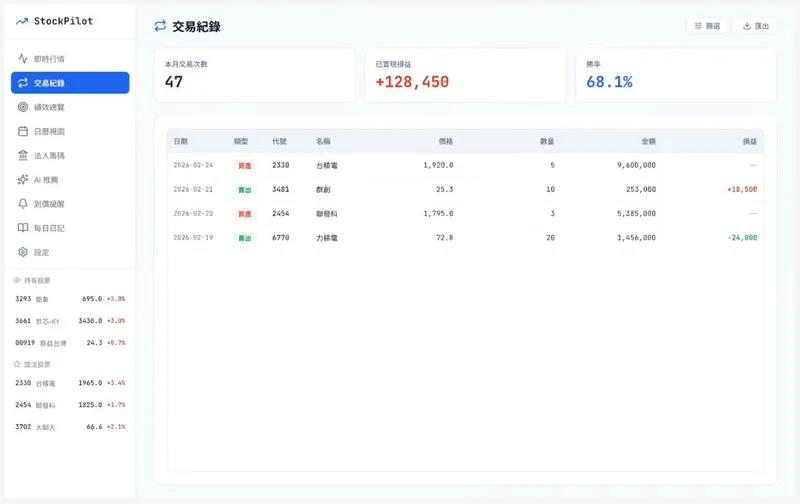
Task: Click 台積電 name in the trade table
Action: pos(327,166)
